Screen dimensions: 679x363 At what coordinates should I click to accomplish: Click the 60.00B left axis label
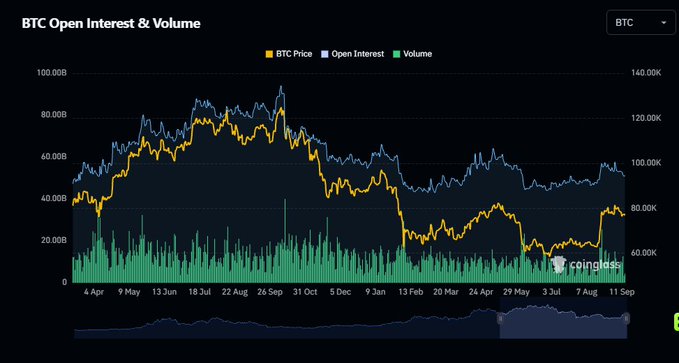point(53,157)
